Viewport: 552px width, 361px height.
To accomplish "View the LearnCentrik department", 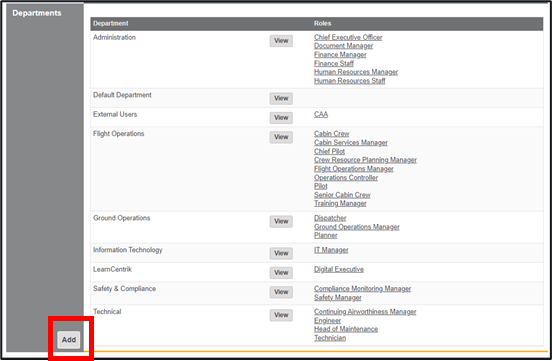I will coord(281,273).
